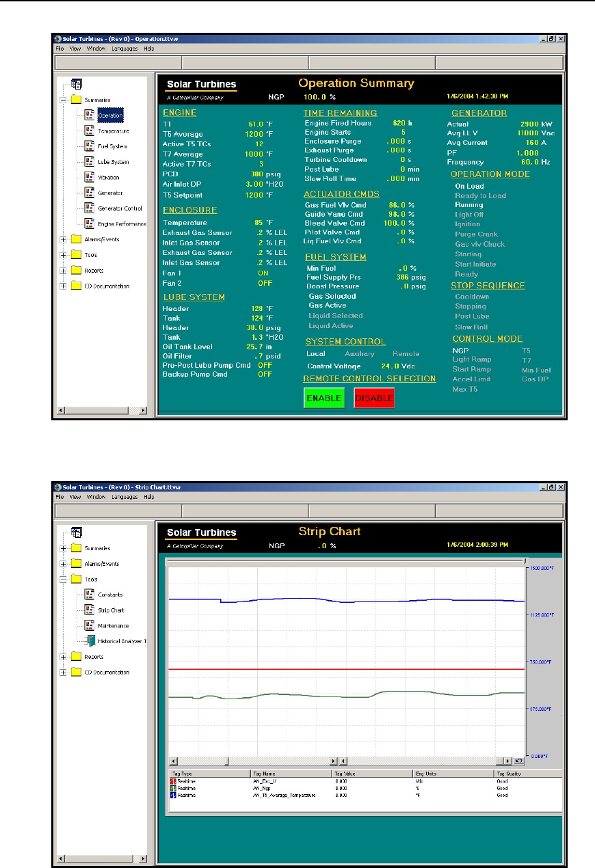Viewport: 595px width, 868px height.
Task: Collapse Tools node in Strip Chart window
Action: coord(64,579)
